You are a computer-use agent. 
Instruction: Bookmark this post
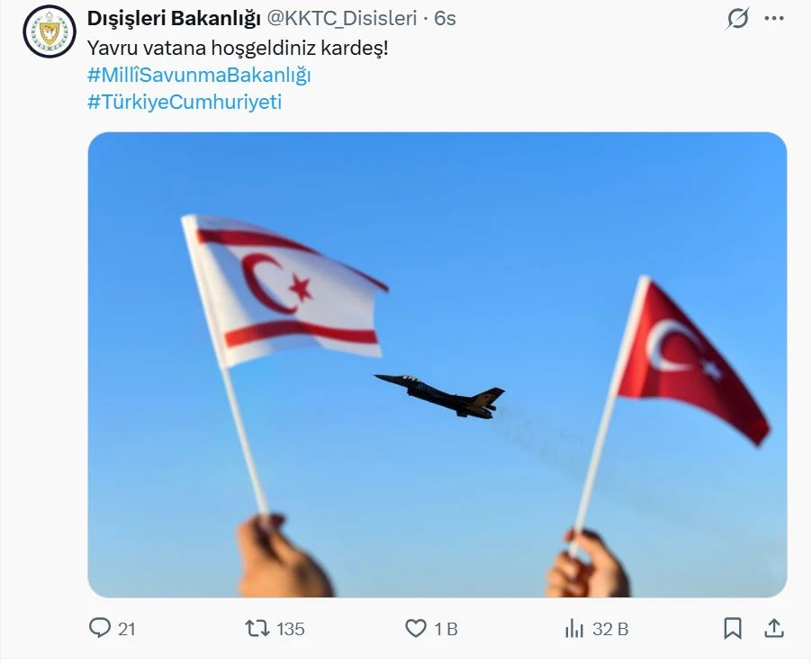pyautogui.click(x=732, y=628)
